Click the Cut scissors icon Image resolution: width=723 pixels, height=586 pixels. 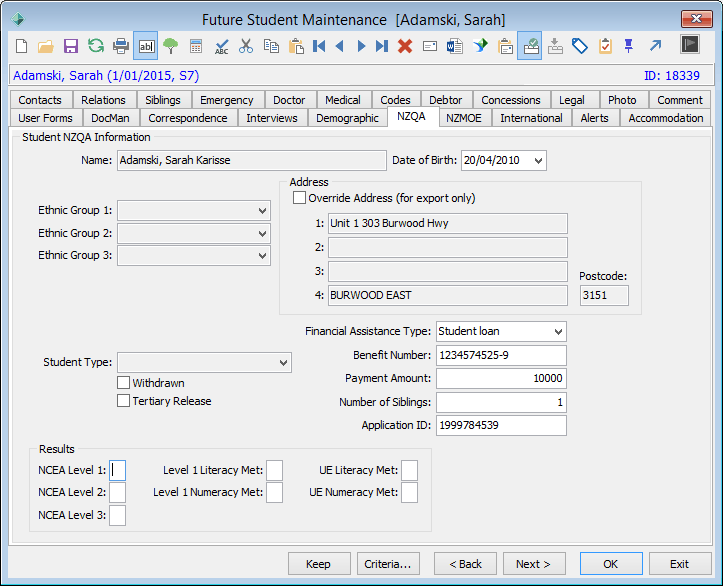click(x=246, y=46)
